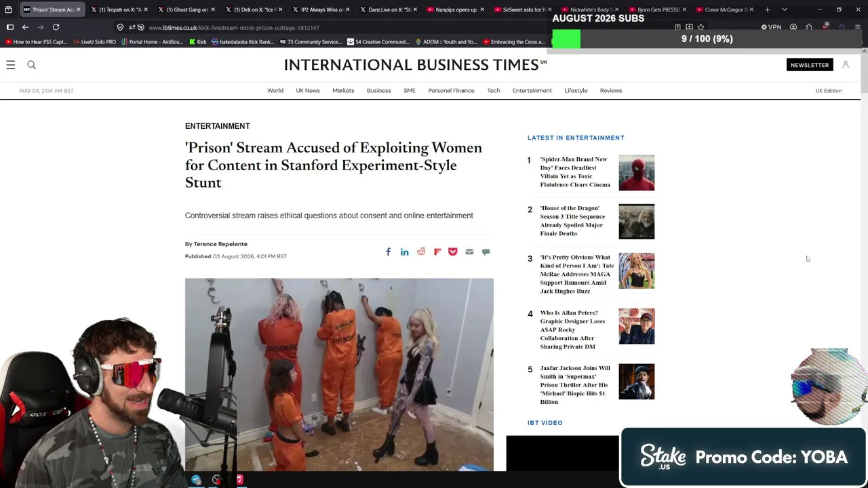Open the SME navigation section

coord(410,91)
